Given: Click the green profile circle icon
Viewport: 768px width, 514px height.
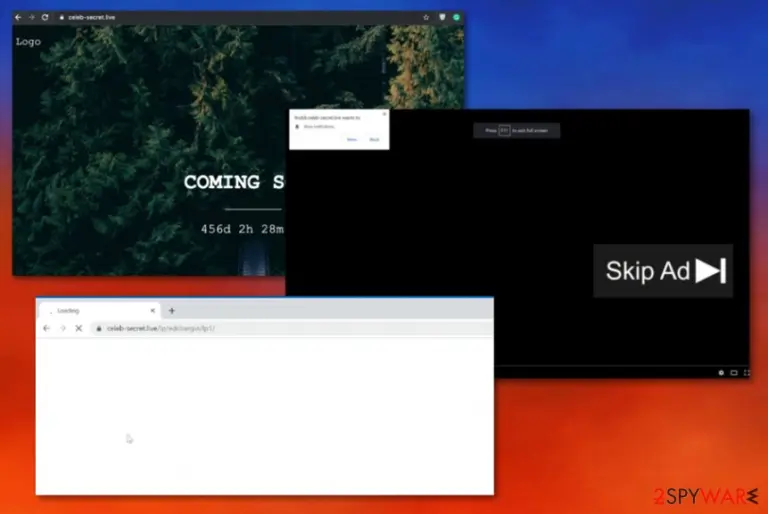Looking at the screenshot, I should point(456,17).
